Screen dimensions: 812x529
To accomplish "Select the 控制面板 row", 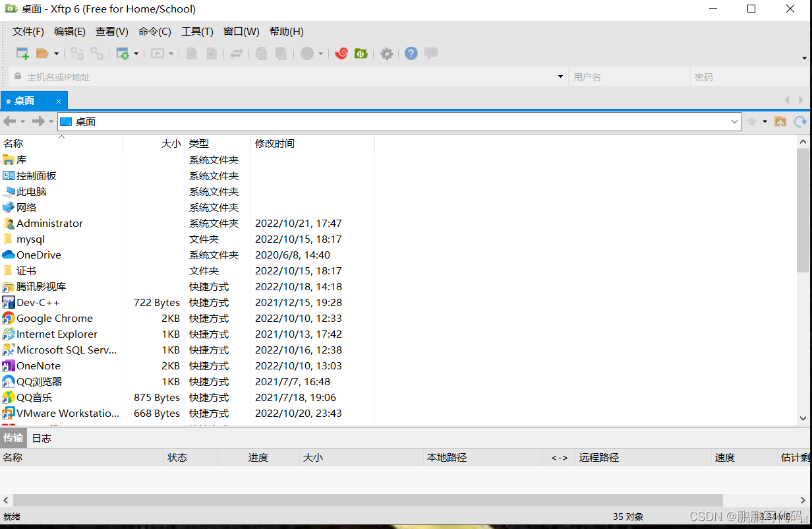I will [x=187, y=175].
